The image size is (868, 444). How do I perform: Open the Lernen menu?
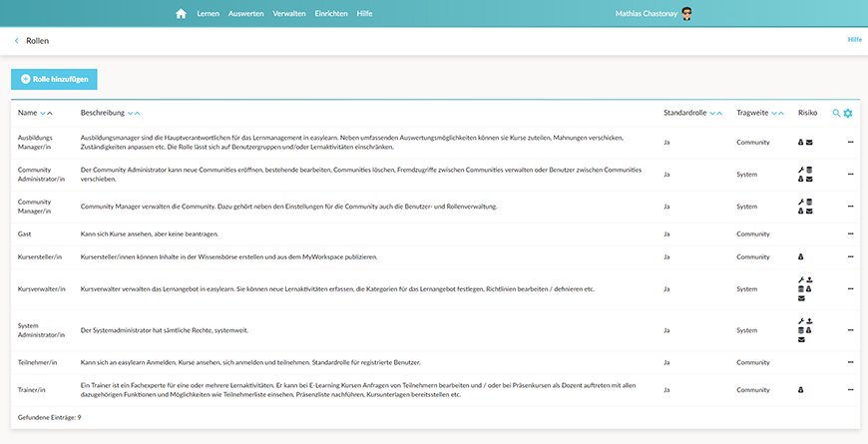[207, 14]
